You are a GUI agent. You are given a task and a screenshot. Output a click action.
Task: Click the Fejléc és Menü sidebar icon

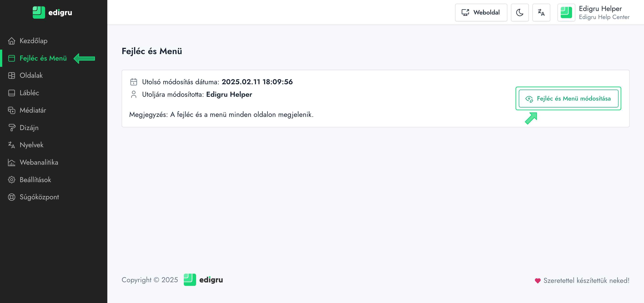(11, 58)
